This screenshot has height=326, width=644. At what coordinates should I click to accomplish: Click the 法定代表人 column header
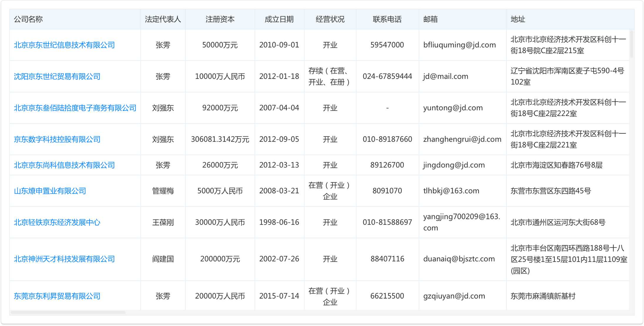tap(163, 19)
